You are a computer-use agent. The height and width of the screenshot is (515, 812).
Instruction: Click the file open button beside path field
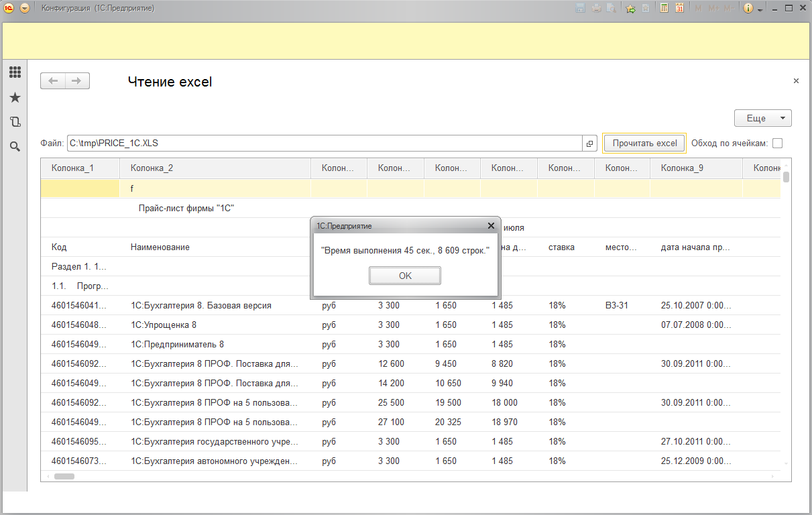click(589, 144)
